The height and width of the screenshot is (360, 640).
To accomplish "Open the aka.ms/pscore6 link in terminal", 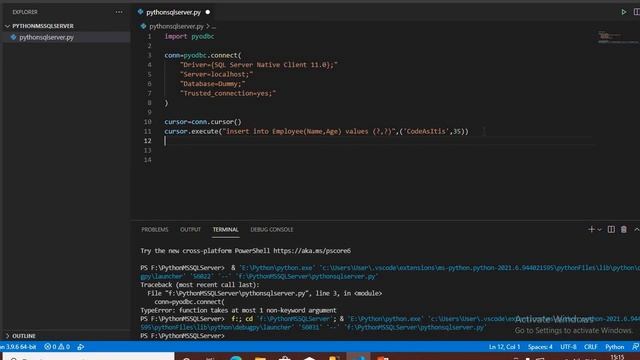I will (x=312, y=251).
